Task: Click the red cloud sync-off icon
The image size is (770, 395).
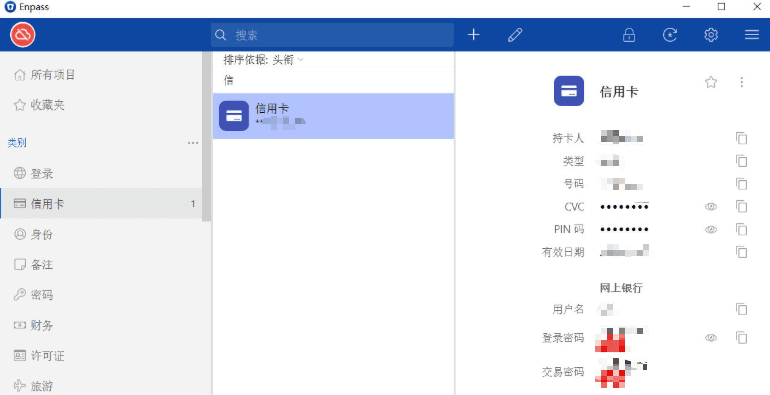Action: point(23,34)
